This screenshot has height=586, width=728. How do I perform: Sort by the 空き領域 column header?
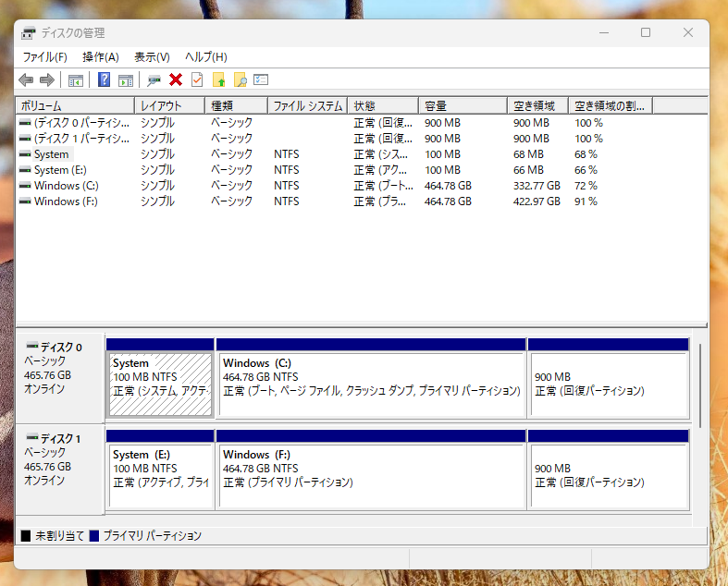537,106
